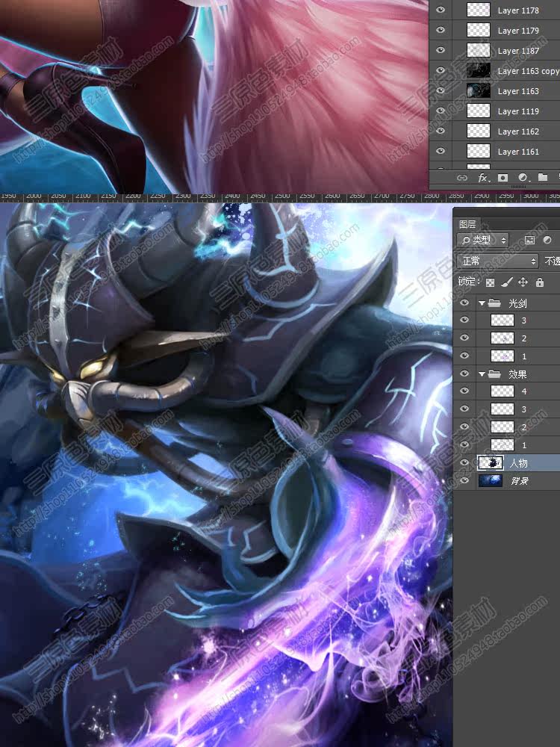The image size is (560, 747).
Task: Hide the 光剑 group
Action: [464, 303]
